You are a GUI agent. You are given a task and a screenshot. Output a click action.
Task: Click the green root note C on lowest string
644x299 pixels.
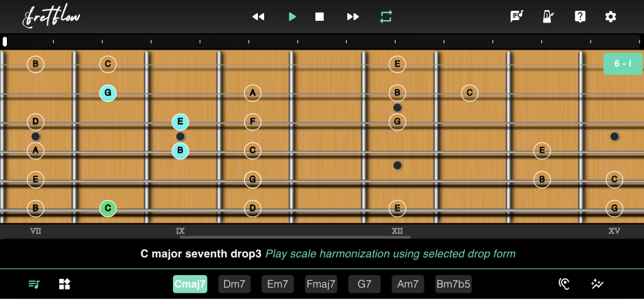(108, 208)
